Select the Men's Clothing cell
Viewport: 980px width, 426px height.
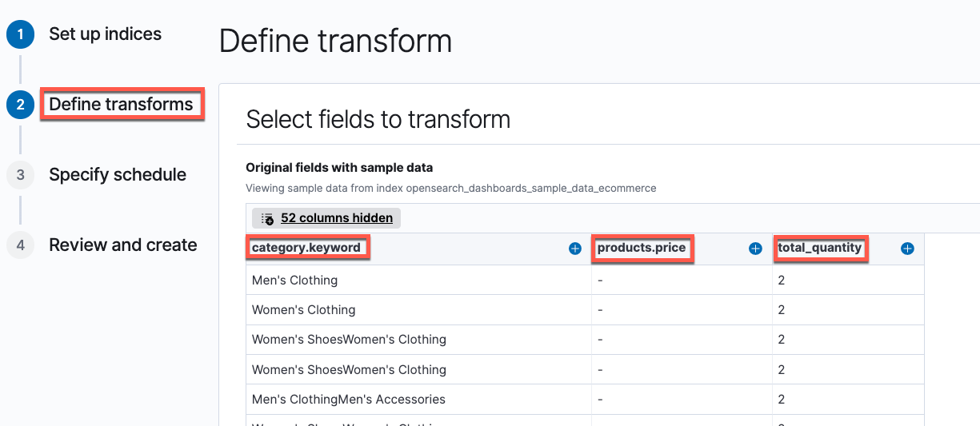[x=294, y=281]
